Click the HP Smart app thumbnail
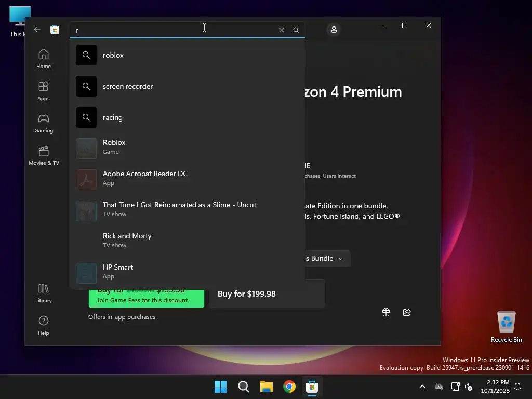The image size is (532, 399). [x=86, y=273]
